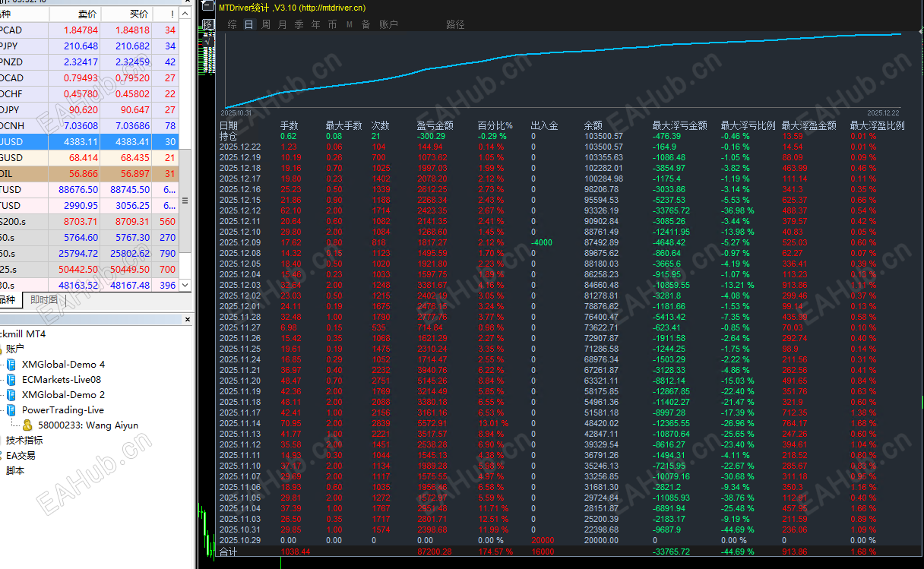The width and height of the screenshot is (924, 569).
Task: Switch to the 综 summary tab
Action: pos(232,24)
